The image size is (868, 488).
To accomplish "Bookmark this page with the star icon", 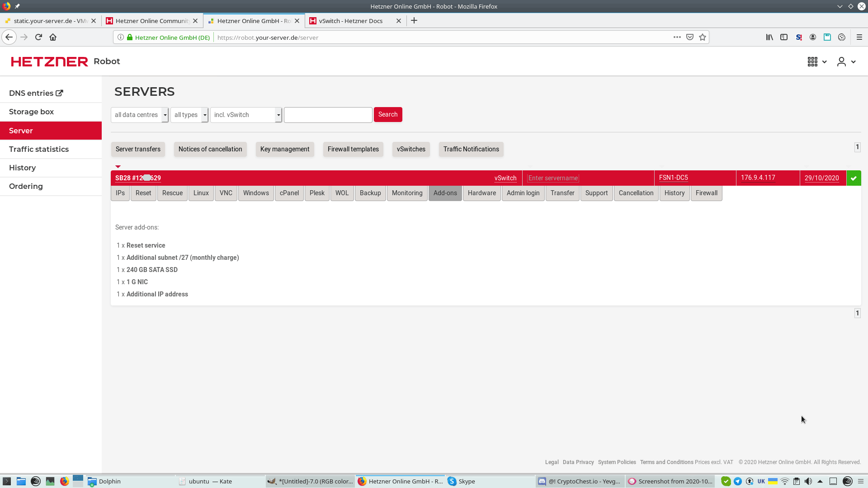I will pyautogui.click(x=702, y=37).
